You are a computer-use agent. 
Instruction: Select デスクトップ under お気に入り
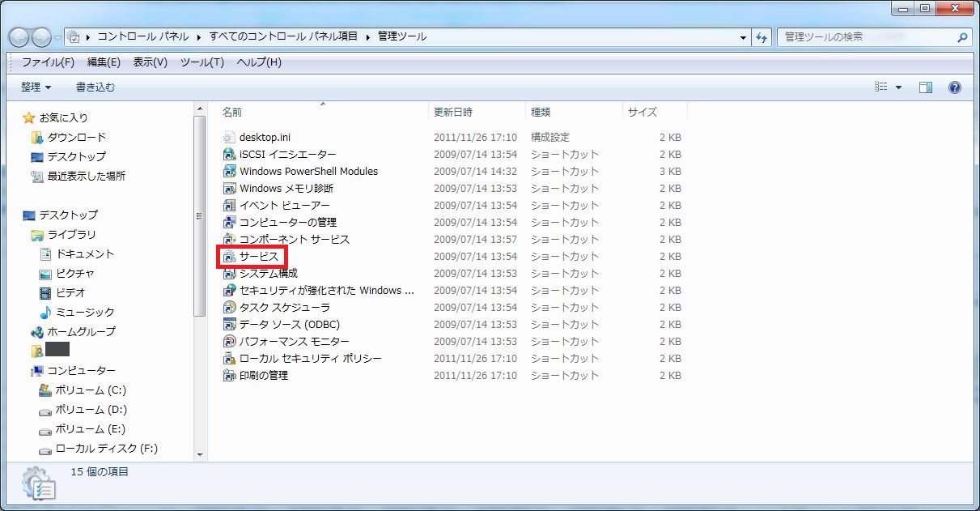click(68, 157)
